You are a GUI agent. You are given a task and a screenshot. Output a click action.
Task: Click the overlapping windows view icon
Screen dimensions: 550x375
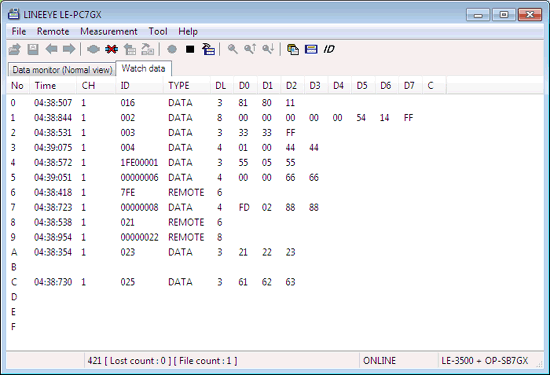(x=293, y=49)
